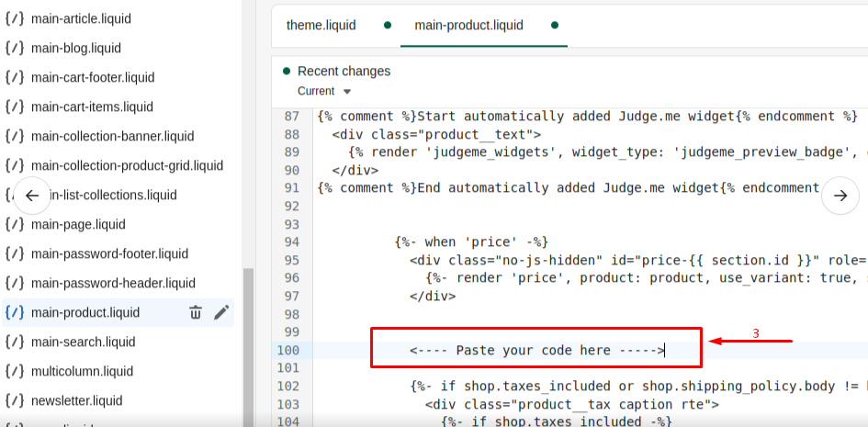Viewport: 868px width, 427px height.
Task: Click the liquid file icon beside main-password-header.liquid
Action: [15, 283]
